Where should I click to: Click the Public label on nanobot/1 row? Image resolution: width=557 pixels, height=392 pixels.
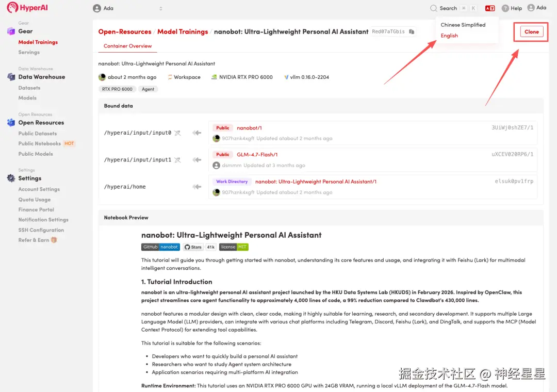[x=223, y=128]
